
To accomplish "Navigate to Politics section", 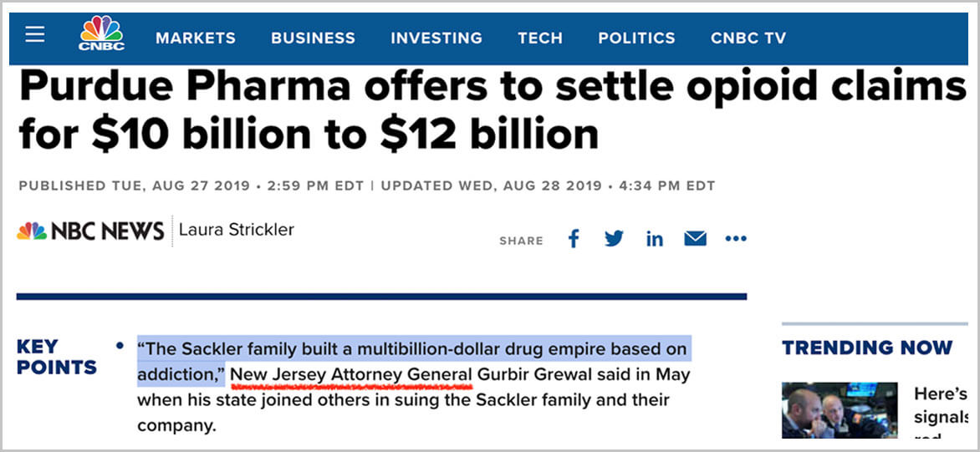I will pyautogui.click(x=635, y=38).
